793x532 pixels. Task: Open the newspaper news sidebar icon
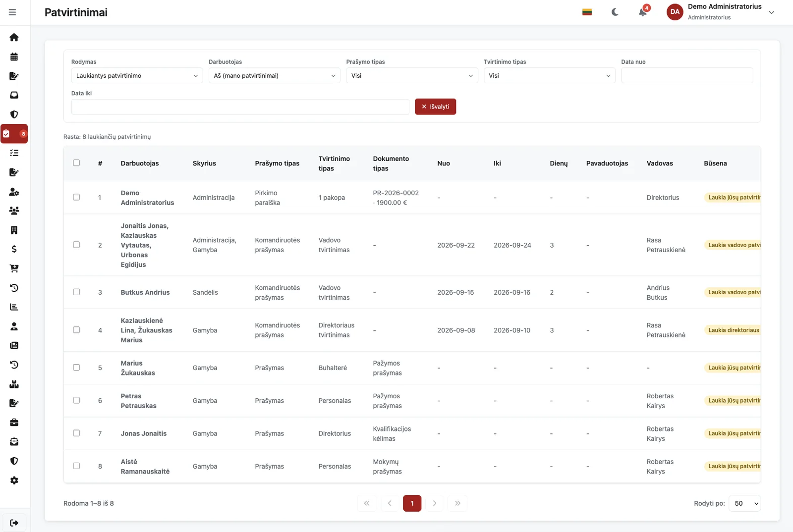point(14,345)
